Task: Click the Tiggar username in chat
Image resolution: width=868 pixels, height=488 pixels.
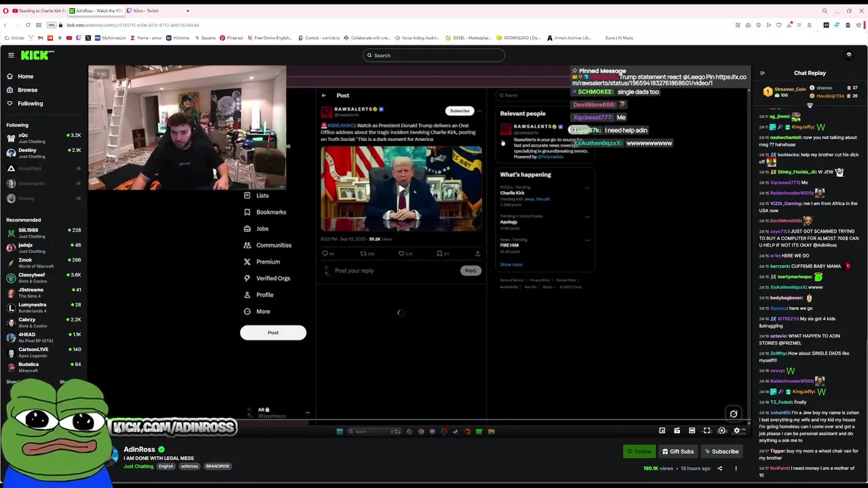Action: tap(778, 451)
